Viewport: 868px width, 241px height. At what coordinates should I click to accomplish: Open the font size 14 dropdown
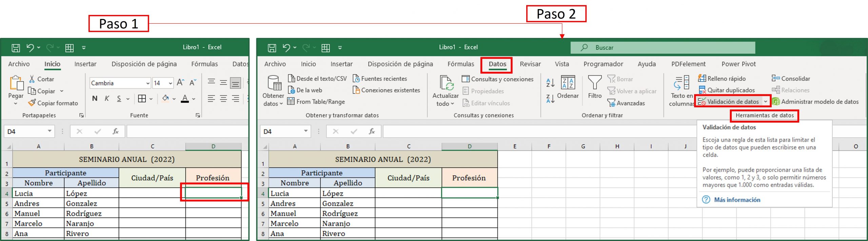(170, 83)
